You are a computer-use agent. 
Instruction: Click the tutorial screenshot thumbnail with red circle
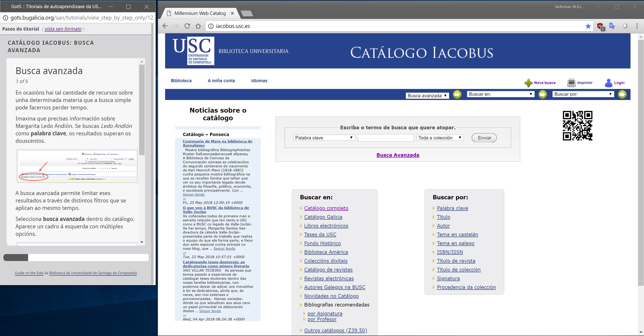pos(77,166)
